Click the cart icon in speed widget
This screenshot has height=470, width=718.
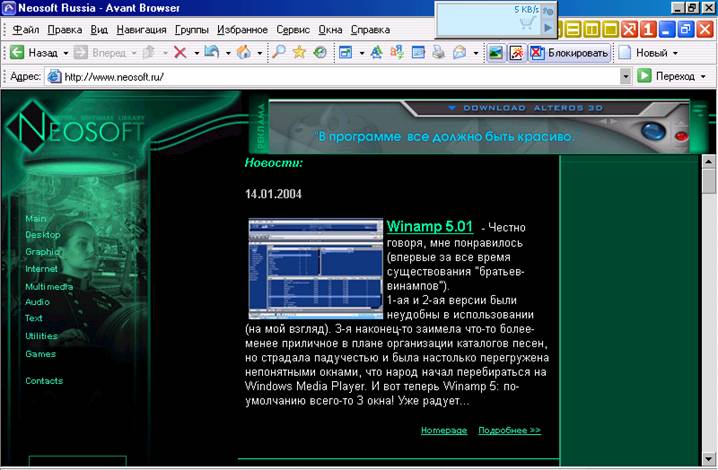528,22
